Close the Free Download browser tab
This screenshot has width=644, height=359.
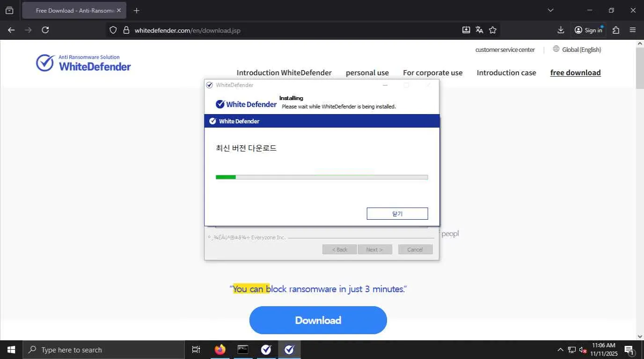point(119,10)
